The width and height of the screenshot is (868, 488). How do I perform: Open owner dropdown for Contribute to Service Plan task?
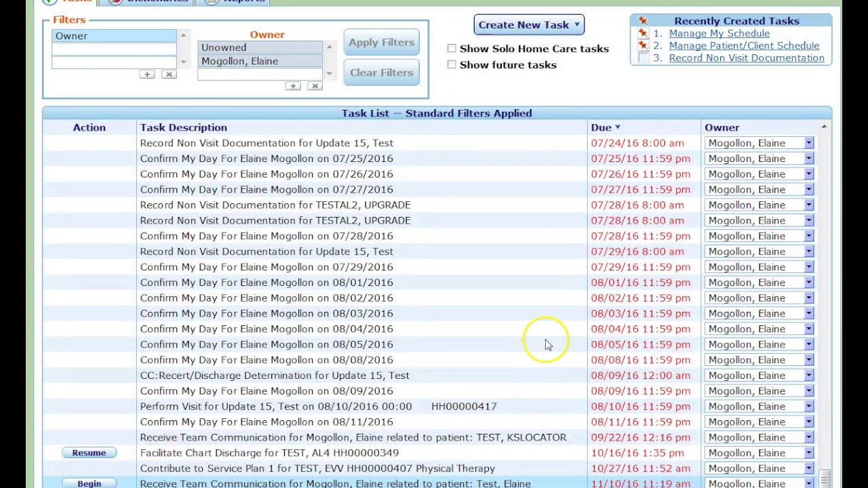809,468
